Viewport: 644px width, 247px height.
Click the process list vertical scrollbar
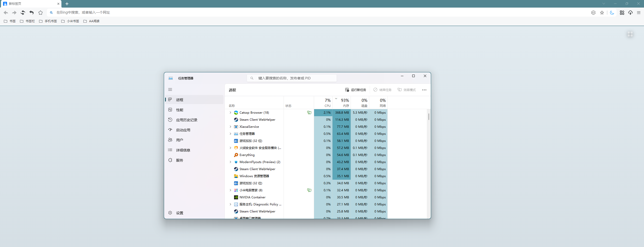pyautogui.click(x=429, y=117)
